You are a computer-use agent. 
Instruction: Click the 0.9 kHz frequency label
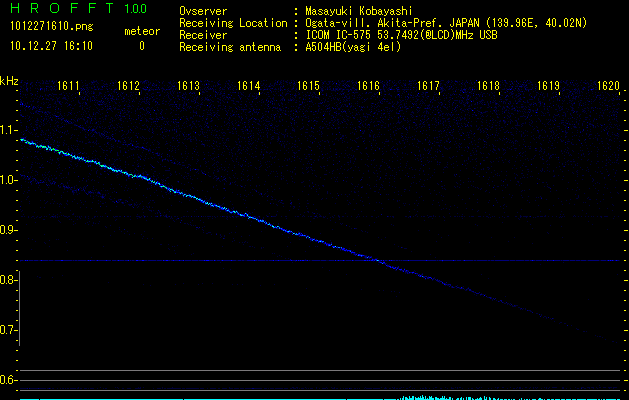8,230
